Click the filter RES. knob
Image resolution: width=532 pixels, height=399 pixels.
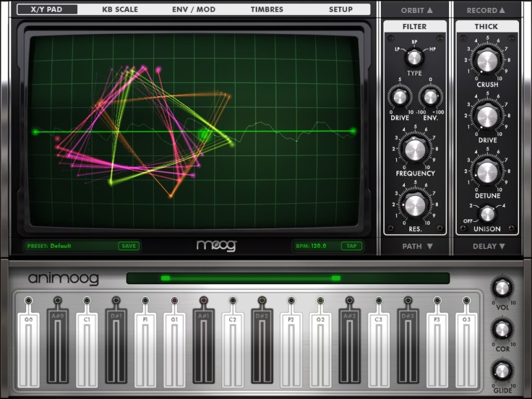[414, 206]
